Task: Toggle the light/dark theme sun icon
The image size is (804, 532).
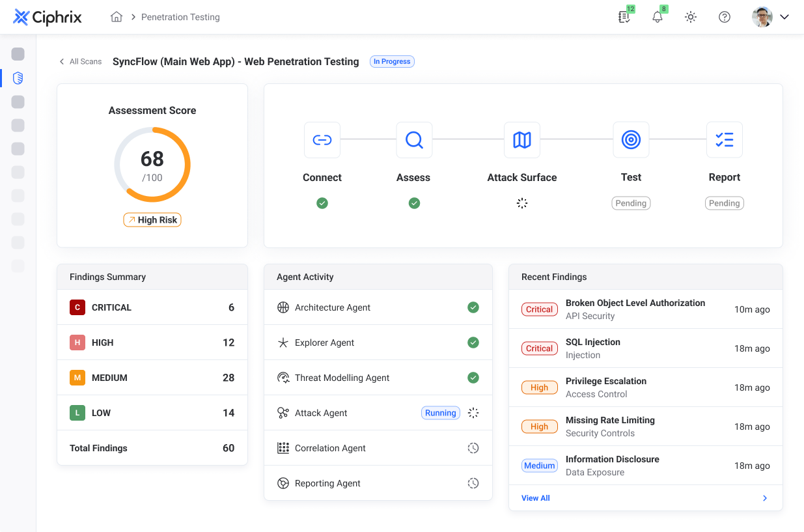Action: [691, 17]
